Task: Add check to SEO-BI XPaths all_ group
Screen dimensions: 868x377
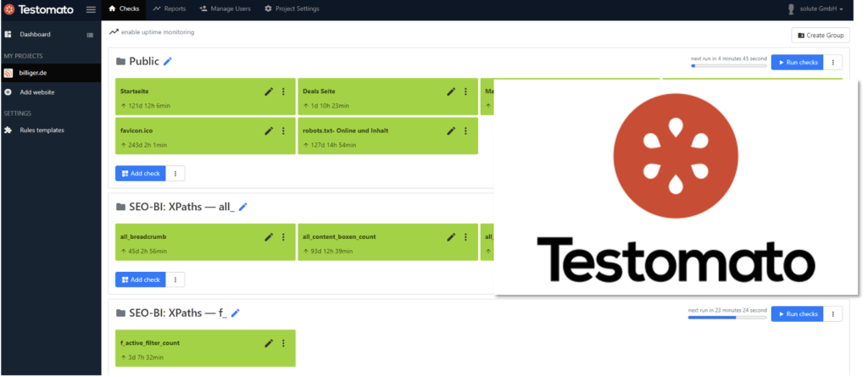Action: click(x=141, y=280)
